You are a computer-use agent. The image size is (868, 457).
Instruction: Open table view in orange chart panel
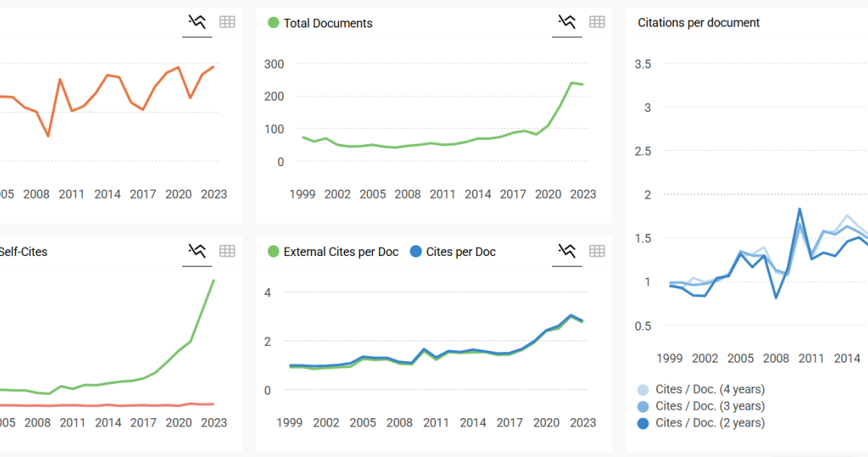pos(227,22)
